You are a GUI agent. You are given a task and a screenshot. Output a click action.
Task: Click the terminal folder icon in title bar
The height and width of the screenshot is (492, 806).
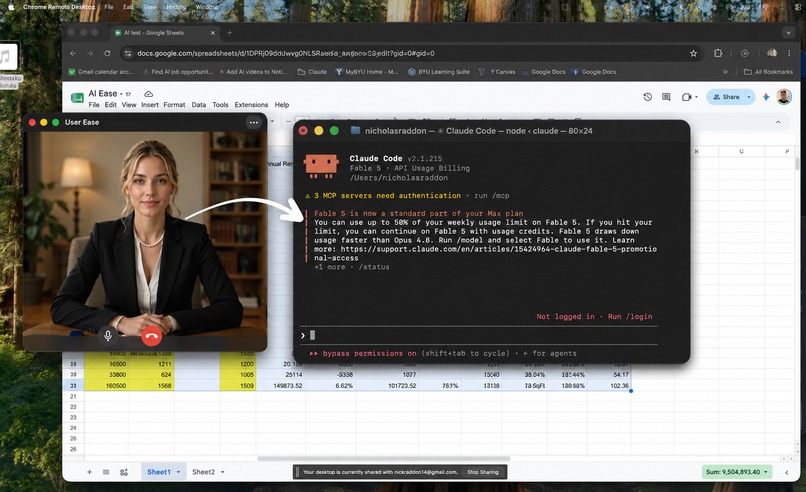tap(355, 131)
